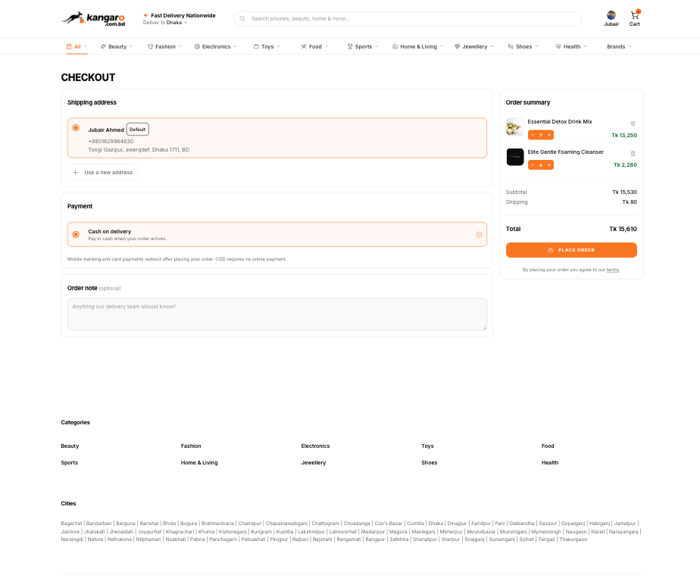Screen dimensions: 700x588
Task: Select the Jubair Ahmed address radio button
Action: [x=76, y=128]
